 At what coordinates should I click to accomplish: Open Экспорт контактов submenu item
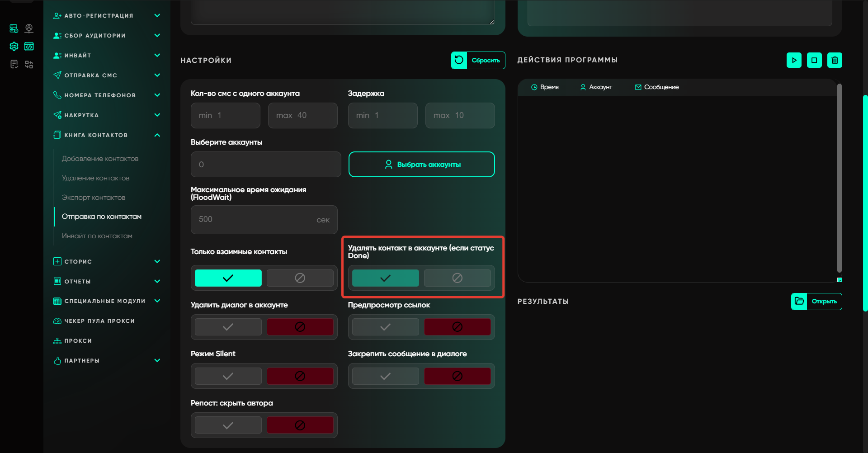pos(94,198)
